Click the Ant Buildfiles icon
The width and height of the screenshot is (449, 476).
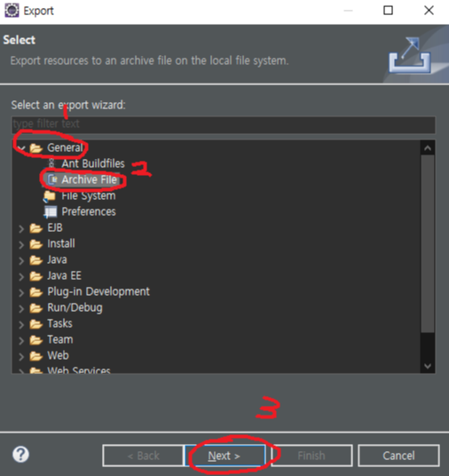[x=51, y=163]
